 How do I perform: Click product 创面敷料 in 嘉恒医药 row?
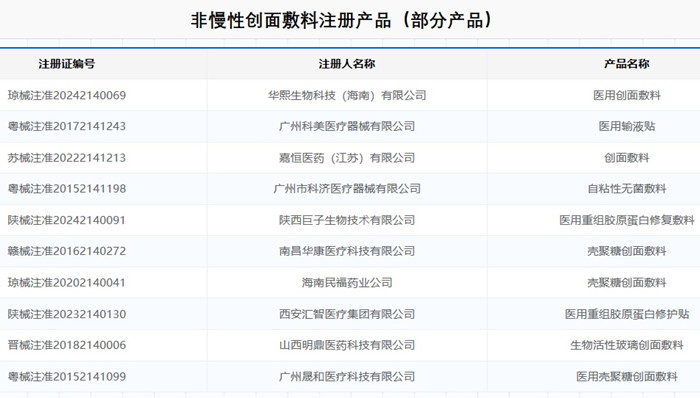(627, 158)
